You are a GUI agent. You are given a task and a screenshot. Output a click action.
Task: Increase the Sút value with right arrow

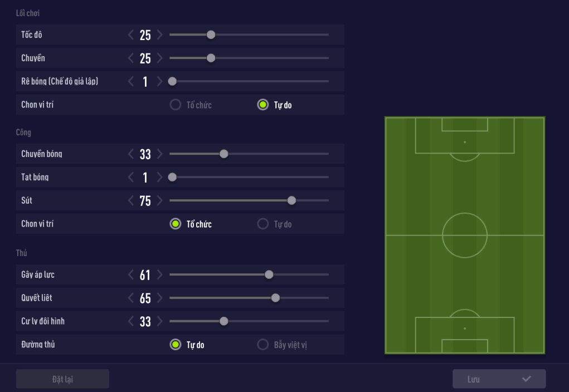(x=160, y=200)
